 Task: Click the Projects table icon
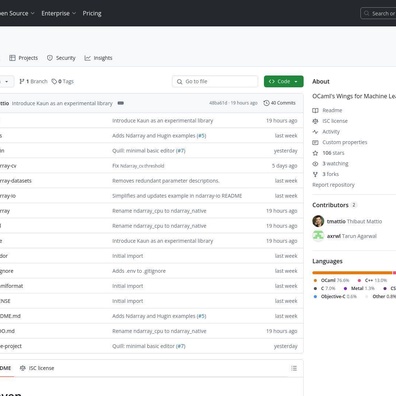(x=12, y=58)
